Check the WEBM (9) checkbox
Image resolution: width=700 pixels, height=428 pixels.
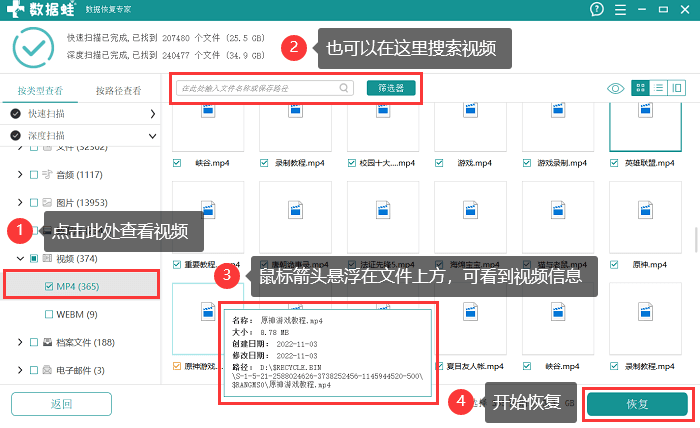coord(49,314)
